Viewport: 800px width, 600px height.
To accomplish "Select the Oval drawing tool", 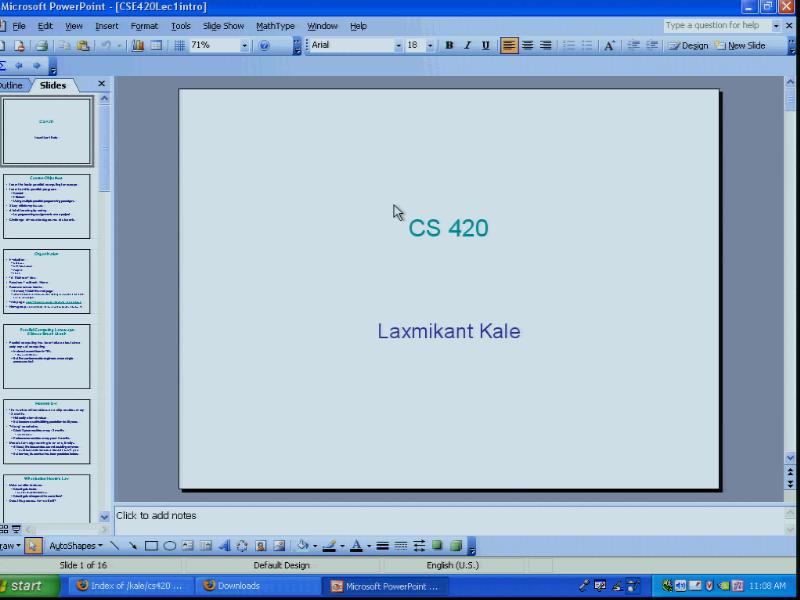I will (169, 546).
